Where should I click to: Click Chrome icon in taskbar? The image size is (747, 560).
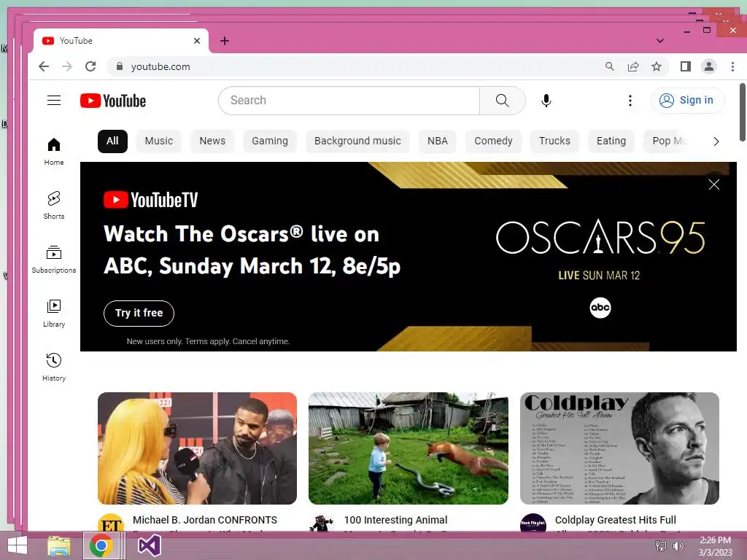click(x=101, y=545)
